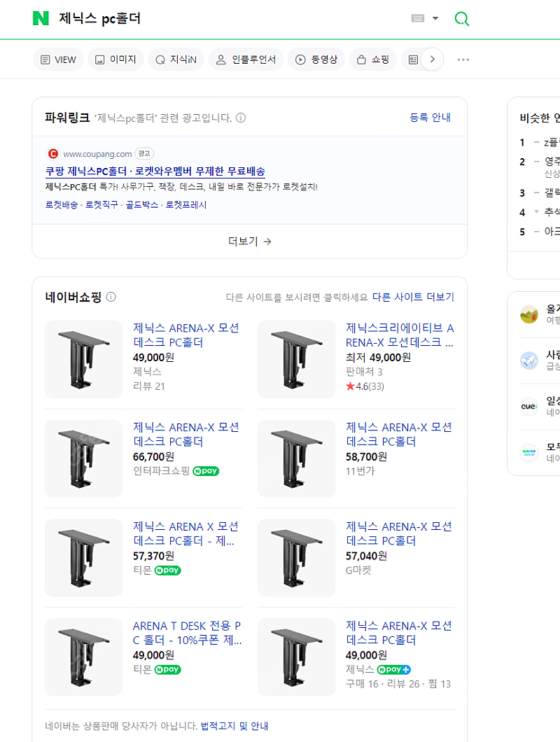
Task: Click Npay badge beside 인터파크쇼핑
Action: coord(206,471)
